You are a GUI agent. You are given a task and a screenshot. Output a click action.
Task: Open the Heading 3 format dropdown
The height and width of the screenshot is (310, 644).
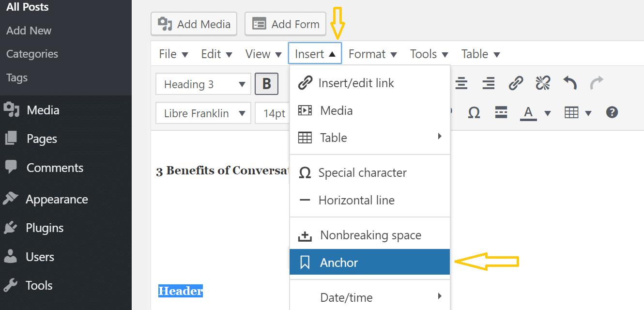(x=203, y=84)
